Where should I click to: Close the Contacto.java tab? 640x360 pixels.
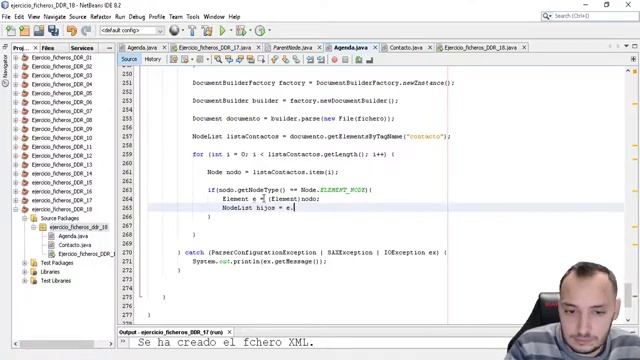pos(430,48)
